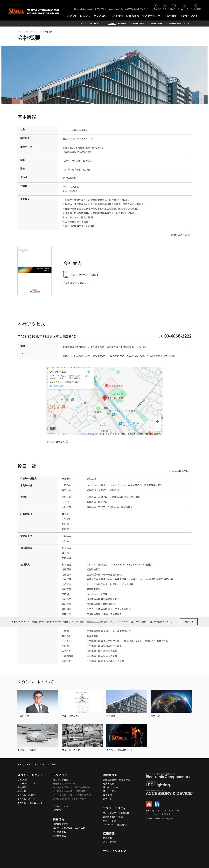This screenshot has width=209, height=868.
Task: Open the ニュース news icon
Action: [184, 7]
